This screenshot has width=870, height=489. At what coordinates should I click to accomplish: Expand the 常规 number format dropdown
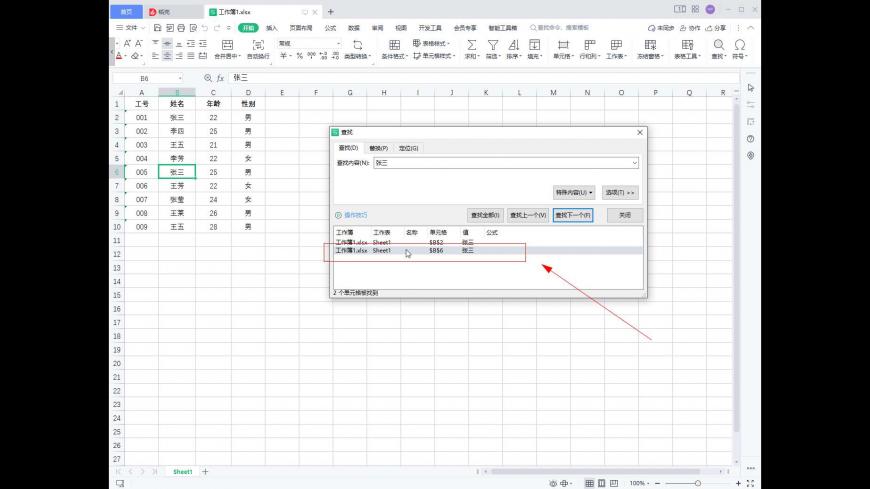(x=337, y=44)
